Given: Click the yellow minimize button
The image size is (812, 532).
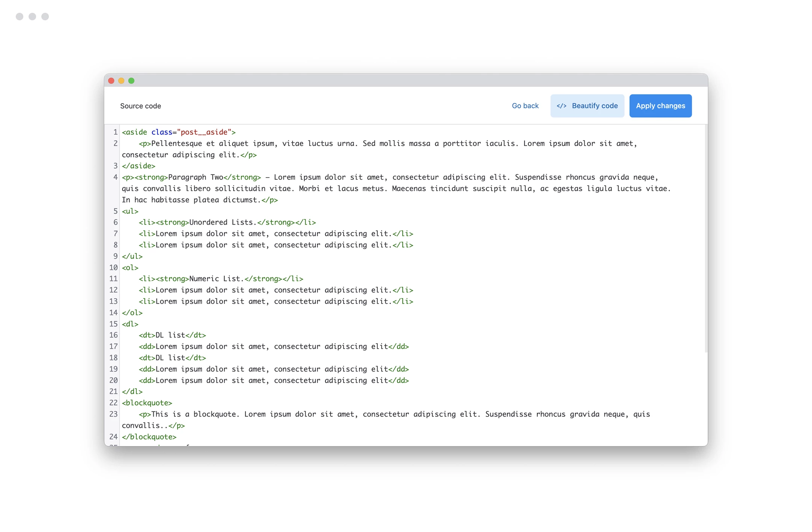Looking at the screenshot, I should click(x=121, y=80).
